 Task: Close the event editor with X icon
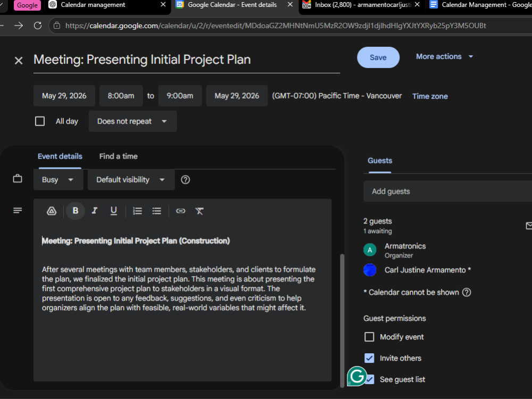[19, 61]
